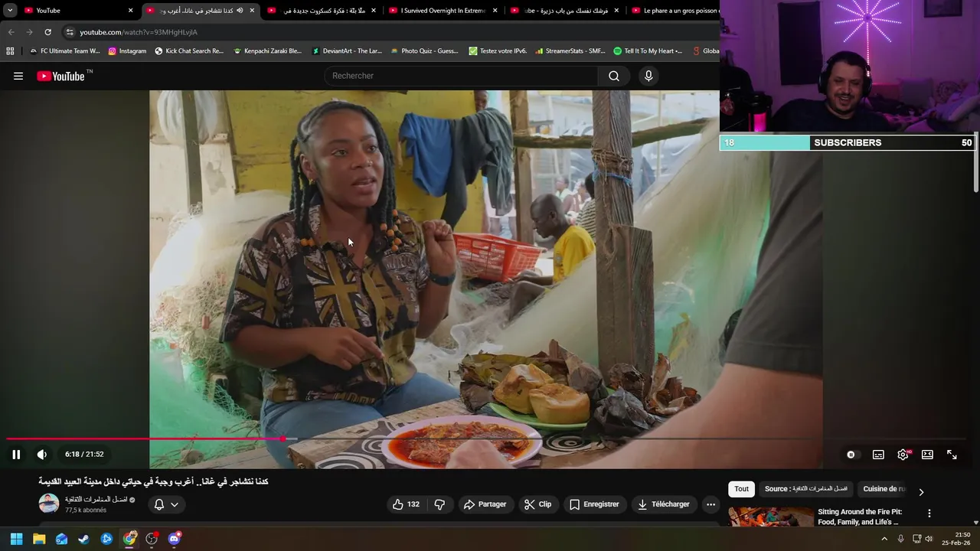Click the Enregistrer save button

pyautogui.click(x=594, y=504)
